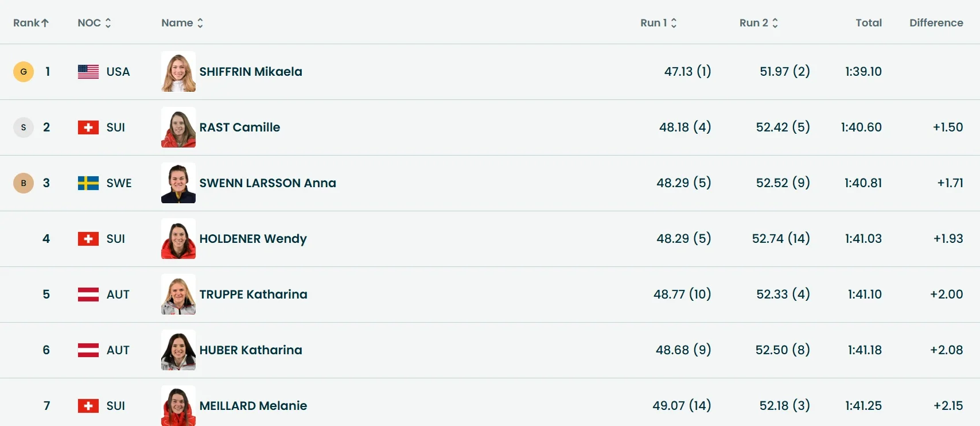This screenshot has height=426, width=980.
Task: Click the USA flag icon
Action: pos(88,72)
